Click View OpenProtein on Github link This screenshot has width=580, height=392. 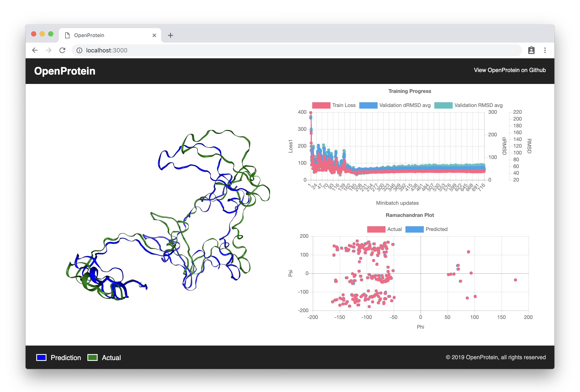coord(510,70)
